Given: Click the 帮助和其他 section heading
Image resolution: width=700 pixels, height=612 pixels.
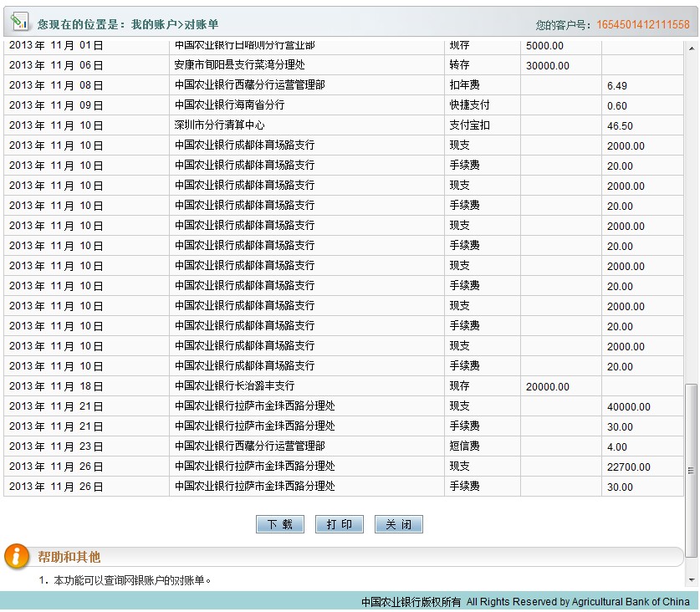Looking at the screenshot, I should click(69, 557).
